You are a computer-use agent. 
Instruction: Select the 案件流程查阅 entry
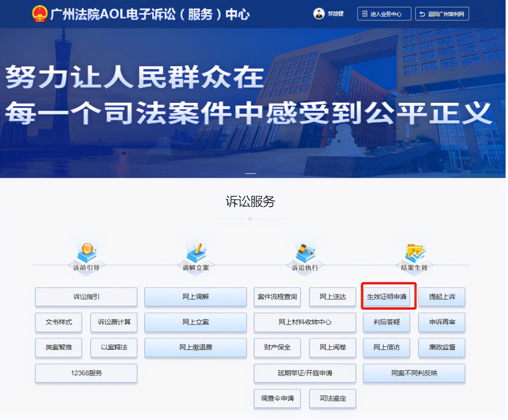pos(277,297)
